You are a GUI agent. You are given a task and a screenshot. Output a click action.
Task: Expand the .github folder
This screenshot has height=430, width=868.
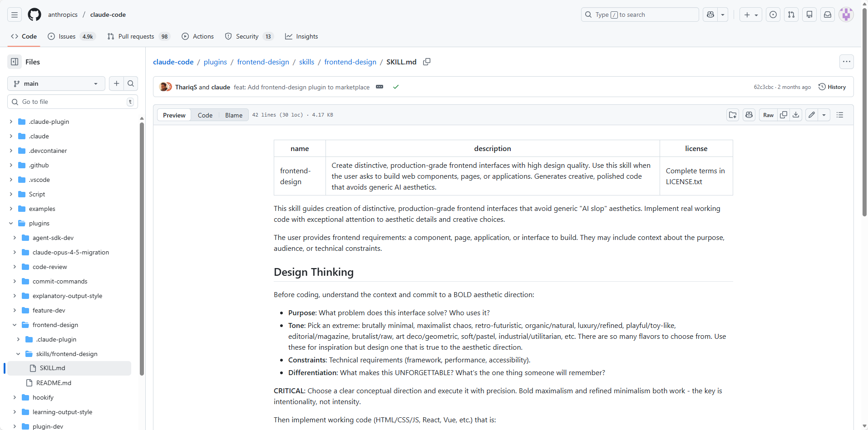11,165
